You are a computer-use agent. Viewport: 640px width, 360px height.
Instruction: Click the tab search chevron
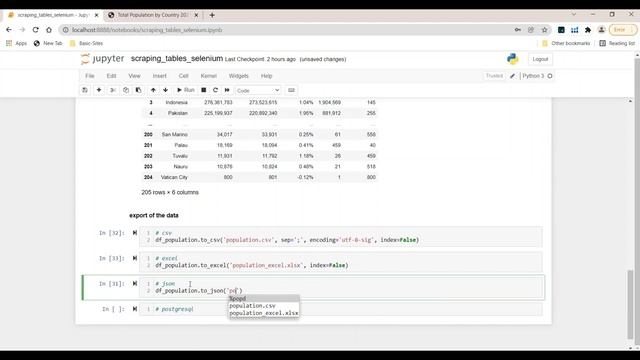(x=573, y=14)
